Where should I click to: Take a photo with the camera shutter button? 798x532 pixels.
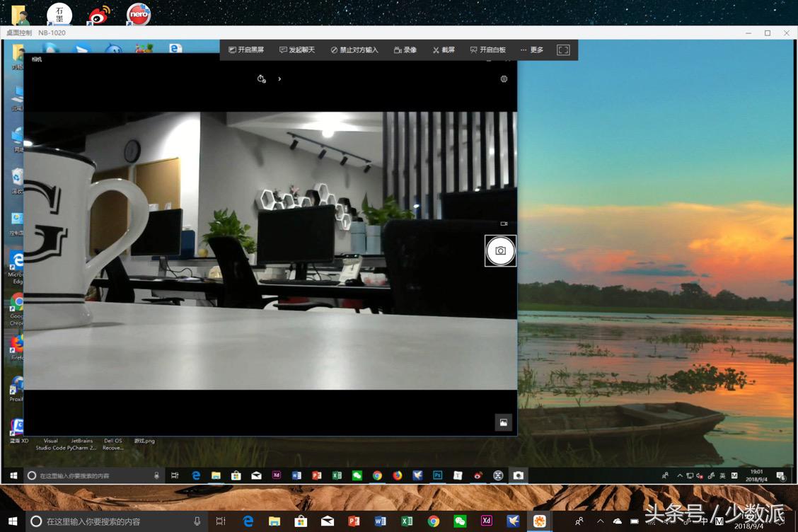point(500,250)
